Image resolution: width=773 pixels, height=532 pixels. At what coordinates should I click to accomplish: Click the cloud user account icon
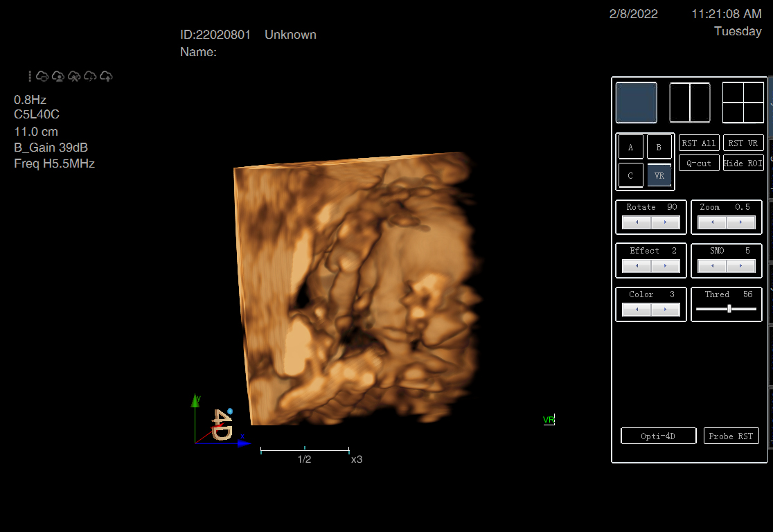[58, 76]
